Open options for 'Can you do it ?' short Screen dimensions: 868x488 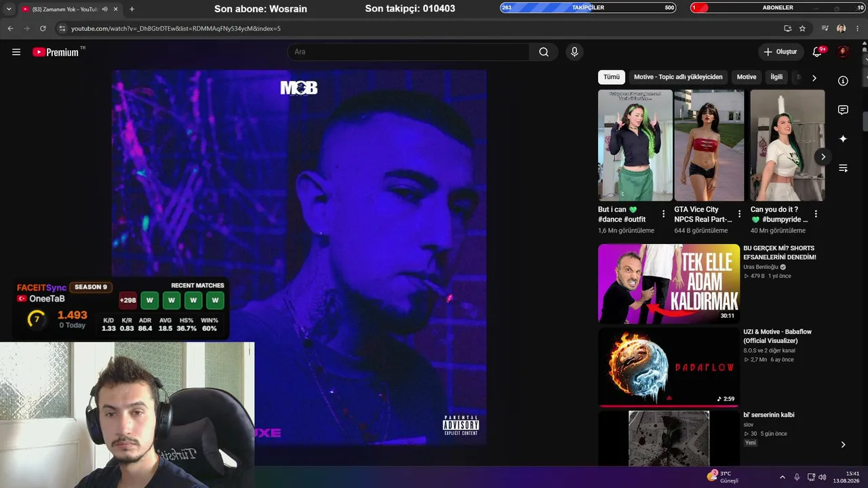(x=816, y=214)
